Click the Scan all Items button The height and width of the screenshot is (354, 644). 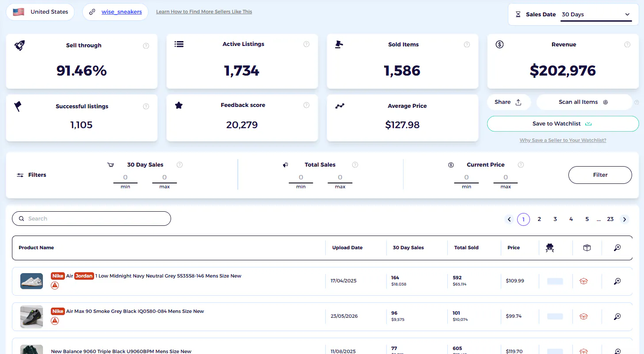tap(584, 102)
